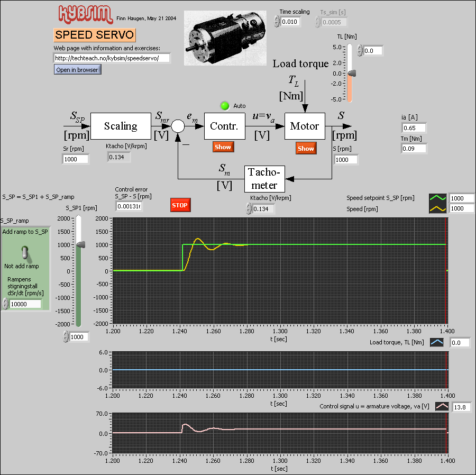Screen dimensions: 476x475
Task: Toggle Show on the Contr. block
Action: [x=223, y=147]
